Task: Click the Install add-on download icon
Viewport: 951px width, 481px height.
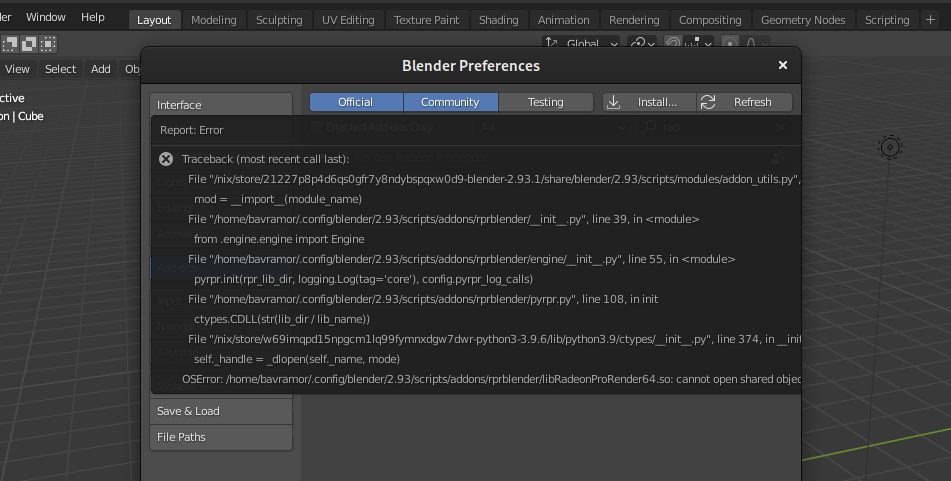Action: tap(615, 102)
